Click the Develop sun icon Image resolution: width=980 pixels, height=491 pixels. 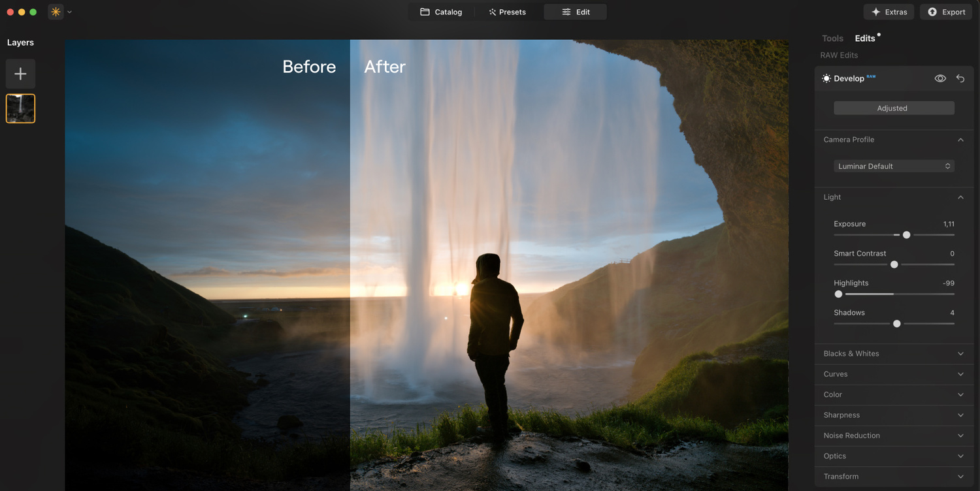tap(826, 78)
